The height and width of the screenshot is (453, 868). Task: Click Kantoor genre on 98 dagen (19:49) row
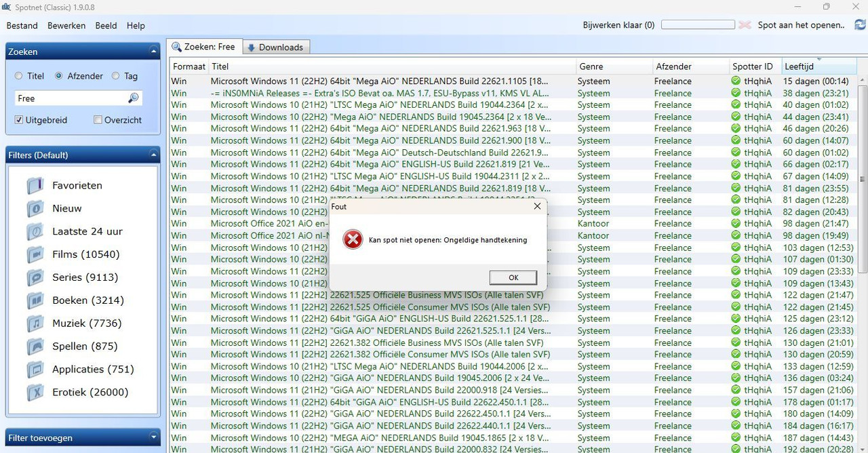pos(593,235)
